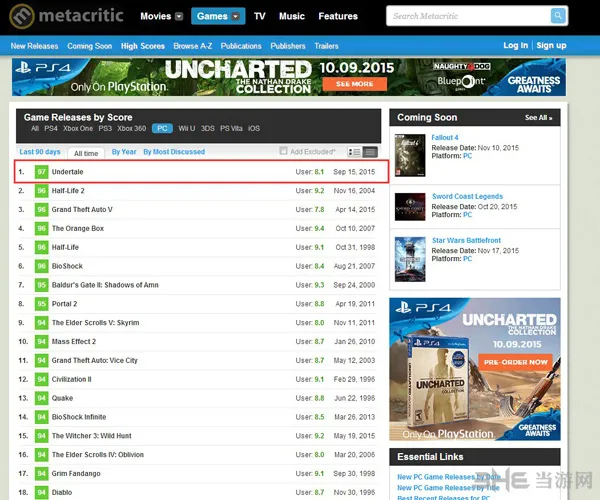Switch to By Year tab
Viewport: 600px width, 500px height.
124,152
